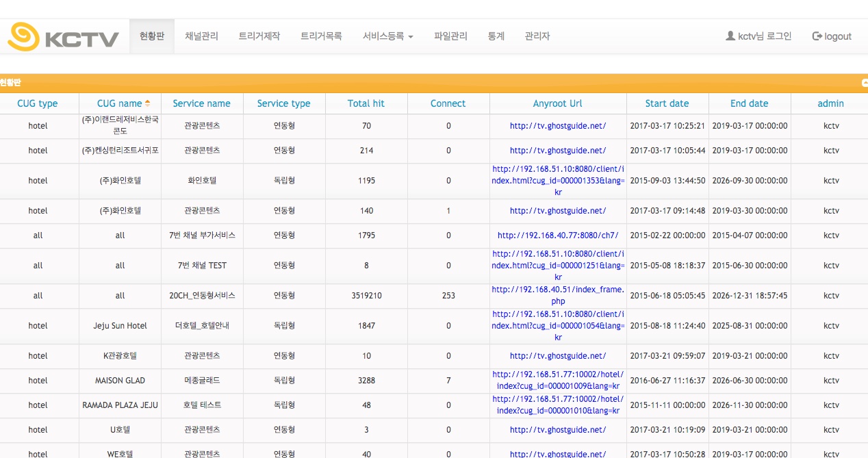Select the RAMADA PLAZA JEJU cell

(x=120, y=405)
